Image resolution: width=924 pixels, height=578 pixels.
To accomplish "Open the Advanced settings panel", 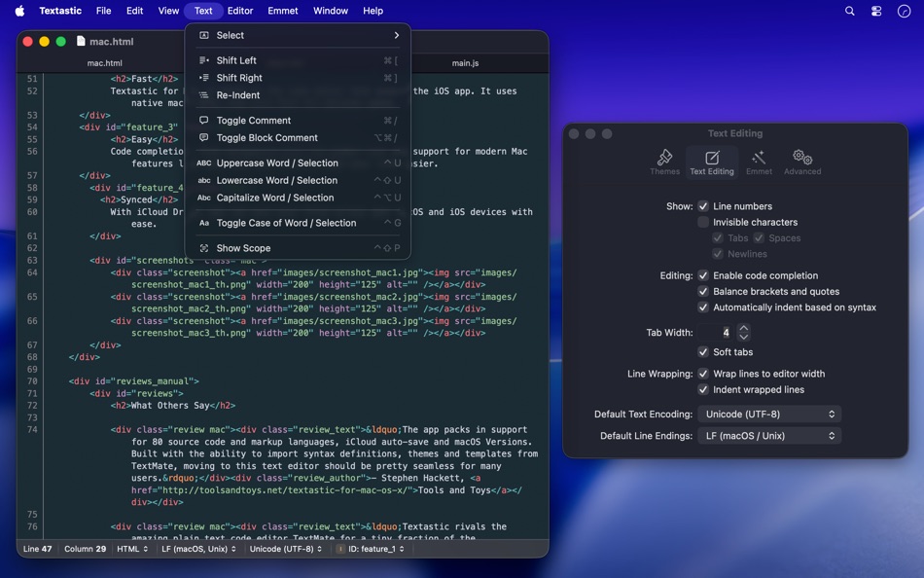I will (x=801, y=161).
